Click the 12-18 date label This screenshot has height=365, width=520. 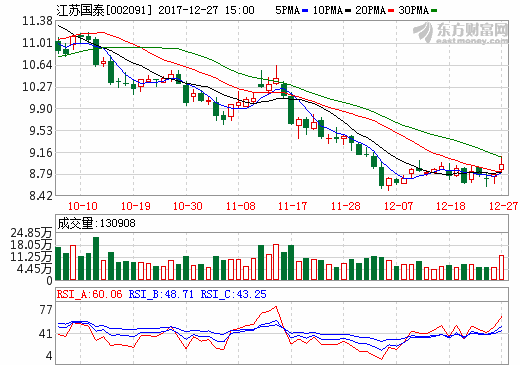pyautogui.click(x=451, y=206)
